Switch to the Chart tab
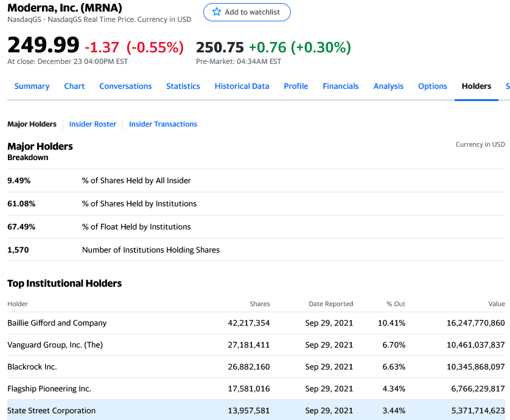Screen dimensions: 510x420 click(x=74, y=86)
